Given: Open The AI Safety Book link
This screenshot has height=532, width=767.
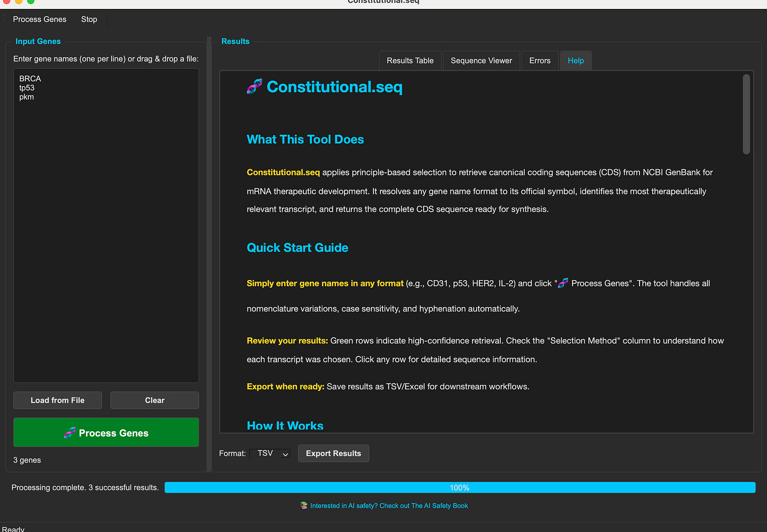Looking at the screenshot, I should [x=389, y=506].
